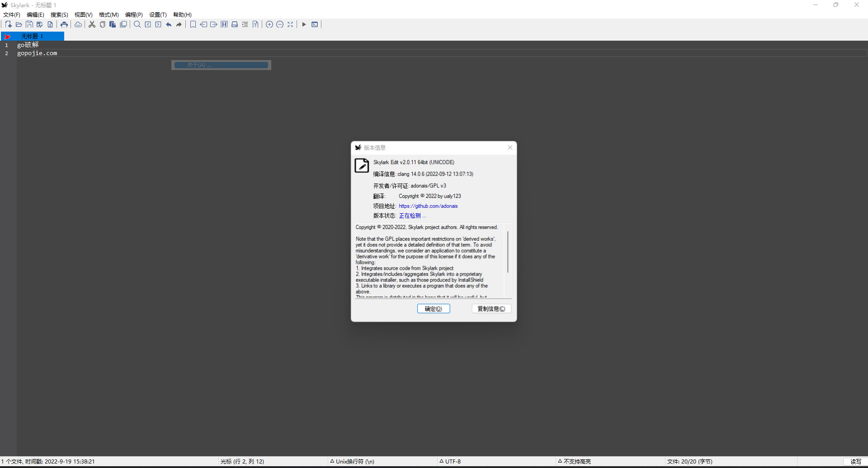Click the Copy toolbar icon
Image resolution: width=868 pixels, height=468 pixels.
[x=103, y=24]
